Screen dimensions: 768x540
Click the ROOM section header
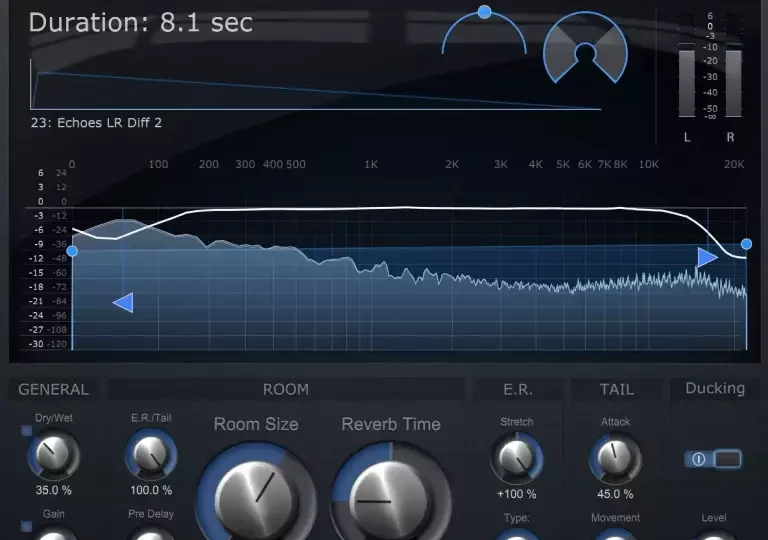coord(286,389)
